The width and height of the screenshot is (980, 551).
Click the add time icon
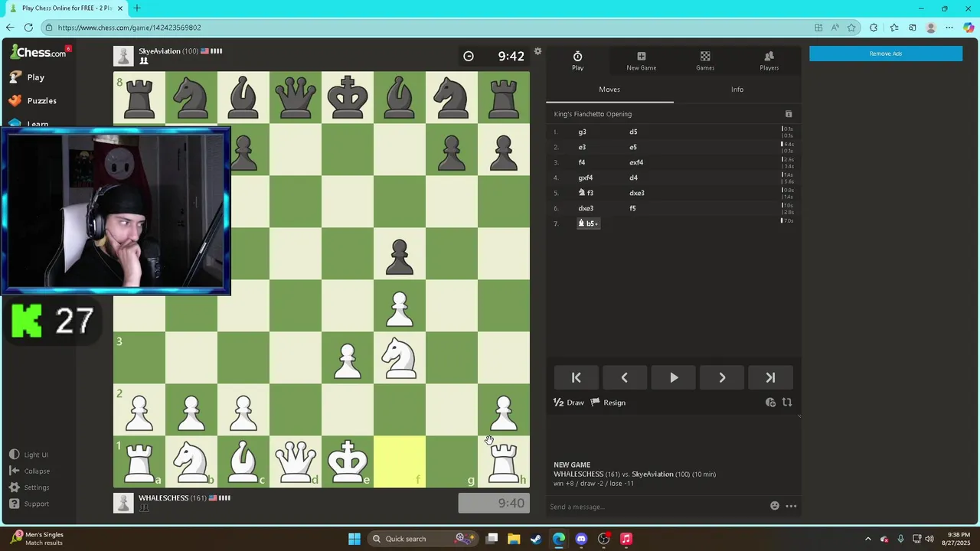770,403
